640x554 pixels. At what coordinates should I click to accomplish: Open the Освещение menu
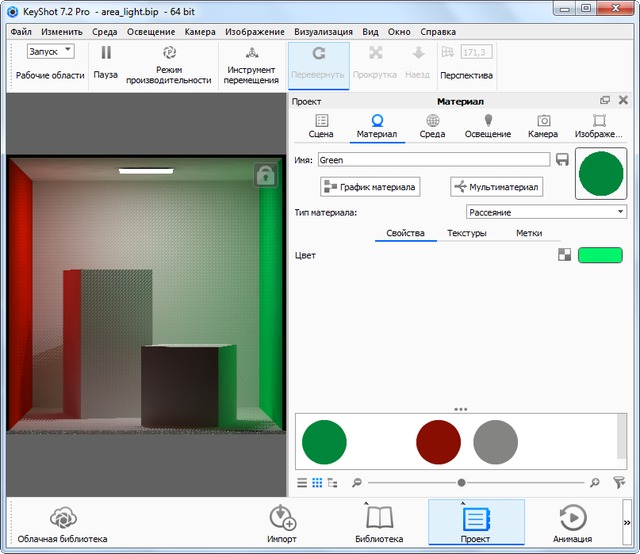coord(150,31)
